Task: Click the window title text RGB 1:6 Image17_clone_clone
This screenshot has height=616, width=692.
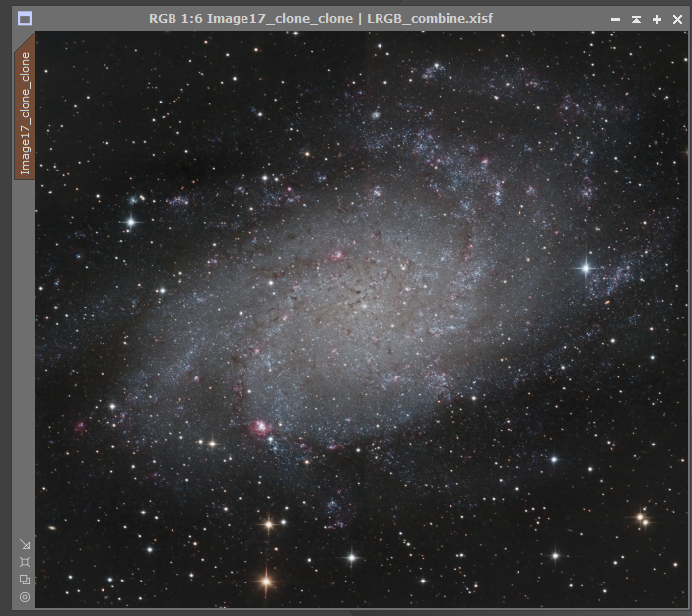Action: pos(250,19)
